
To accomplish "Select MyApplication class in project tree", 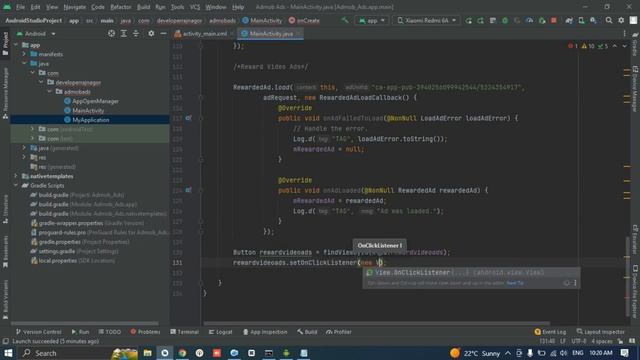I will pos(87,120).
